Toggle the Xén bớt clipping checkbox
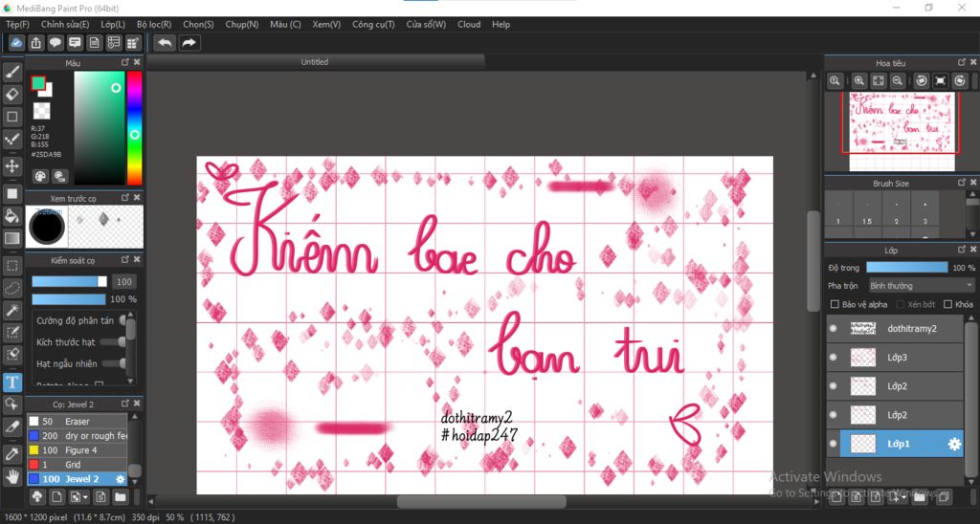Viewport: 980px width, 524px height. coord(901,304)
